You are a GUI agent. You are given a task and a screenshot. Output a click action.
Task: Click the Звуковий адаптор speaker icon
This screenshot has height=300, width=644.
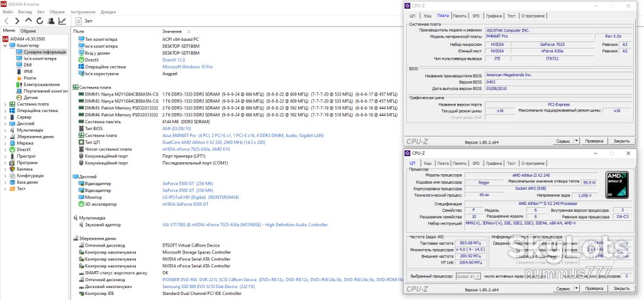81,225
